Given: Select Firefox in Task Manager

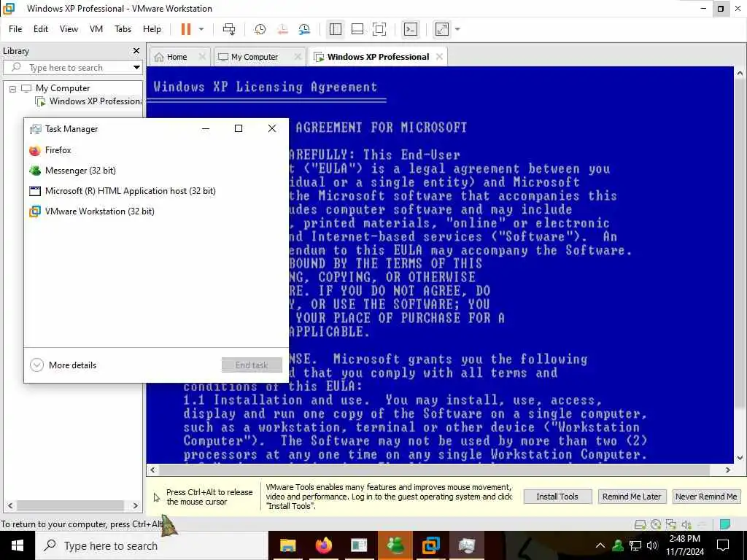Looking at the screenshot, I should pyautogui.click(x=156, y=150).
